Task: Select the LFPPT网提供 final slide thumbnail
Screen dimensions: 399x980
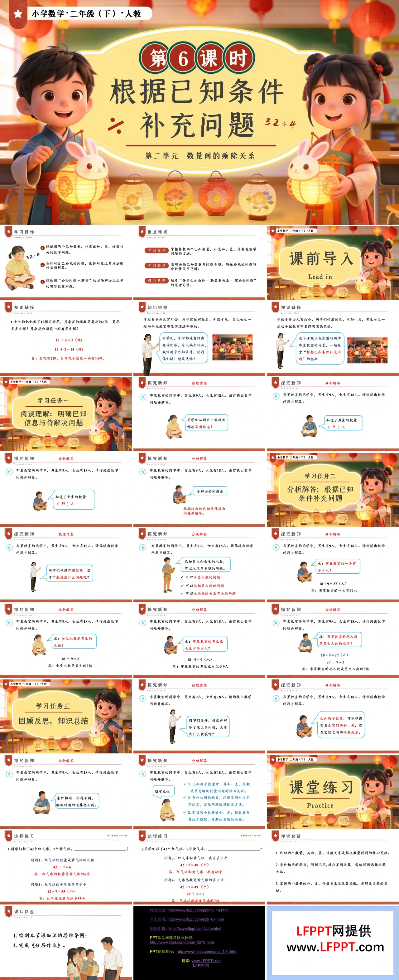Action: pyautogui.click(x=333, y=942)
